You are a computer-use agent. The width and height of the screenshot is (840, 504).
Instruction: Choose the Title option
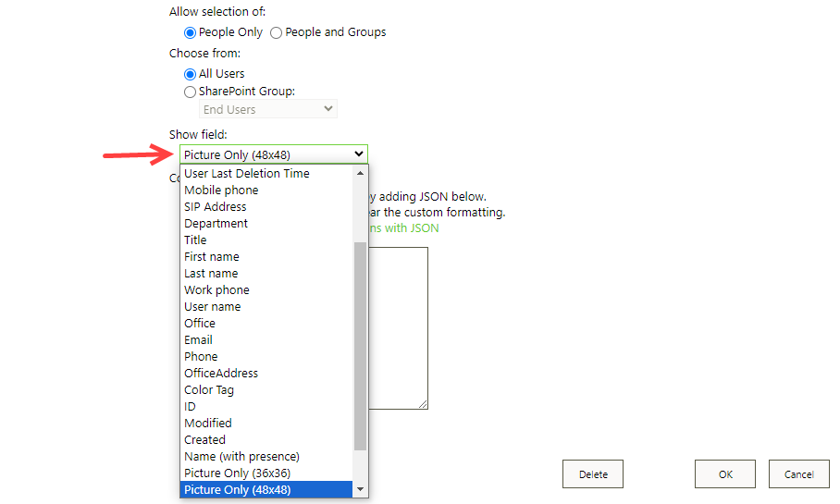266,240
